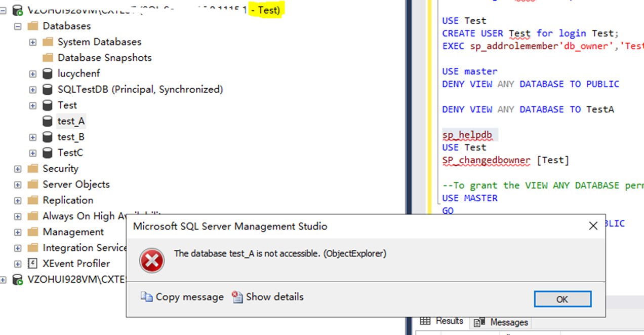Image resolution: width=644 pixels, height=335 pixels.
Task: Select the Database Snapshots label
Action: click(105, 57)
